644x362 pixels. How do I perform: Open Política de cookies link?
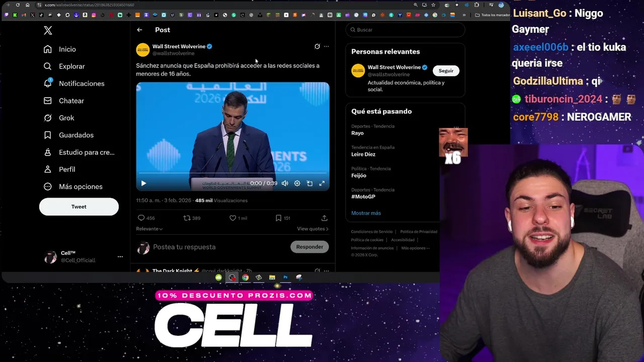click(x=367, y=240)
